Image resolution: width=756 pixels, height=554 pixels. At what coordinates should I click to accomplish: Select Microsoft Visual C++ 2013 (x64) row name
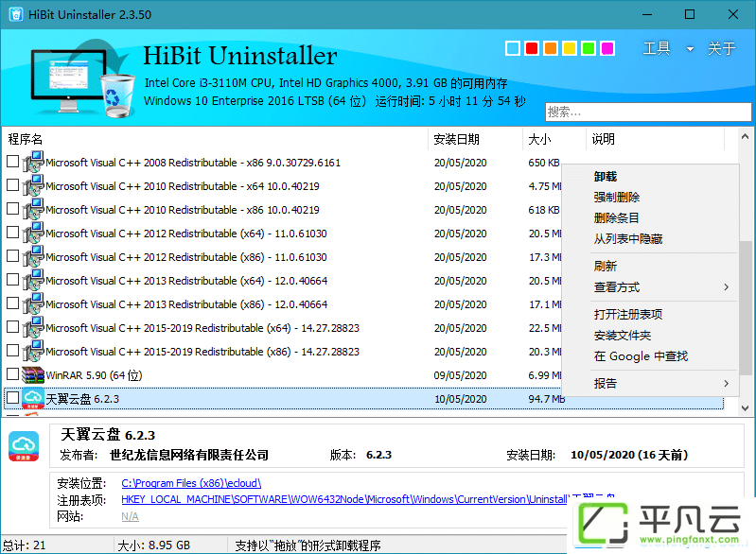point(186,281)
